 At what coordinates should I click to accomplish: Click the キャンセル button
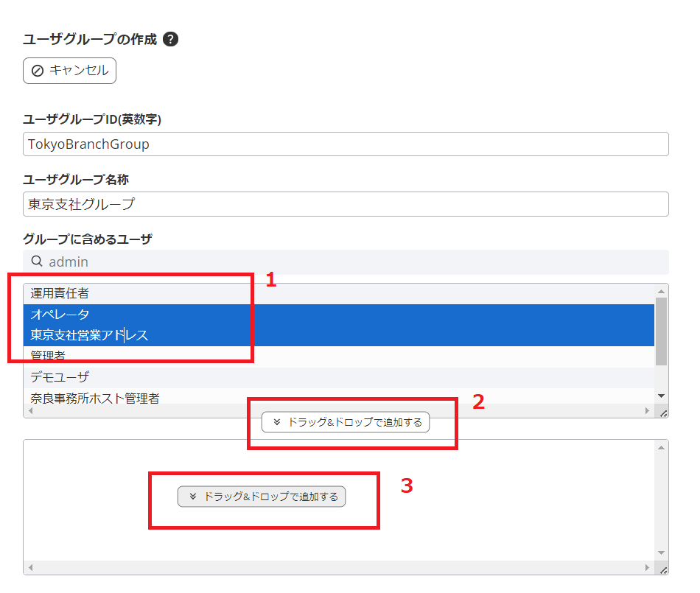[x=70, y=71]
